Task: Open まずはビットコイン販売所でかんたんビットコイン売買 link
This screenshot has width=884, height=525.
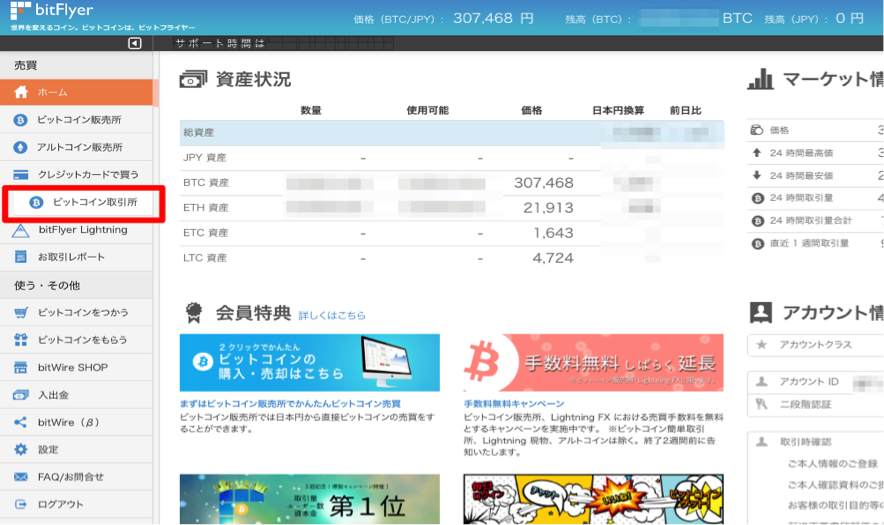Action: (290, 404)
